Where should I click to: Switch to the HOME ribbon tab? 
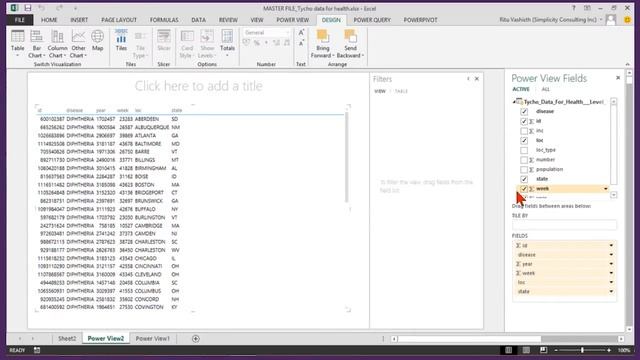click(49, 20)
